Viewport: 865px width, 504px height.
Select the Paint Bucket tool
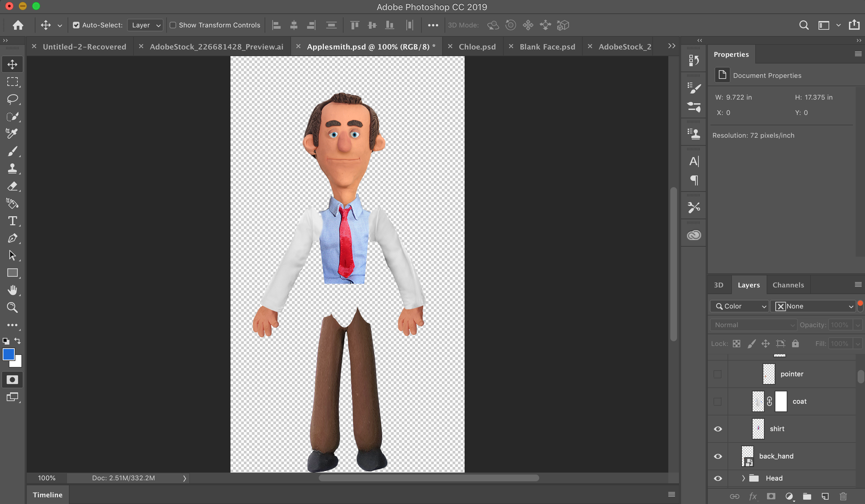click(12, 204)
